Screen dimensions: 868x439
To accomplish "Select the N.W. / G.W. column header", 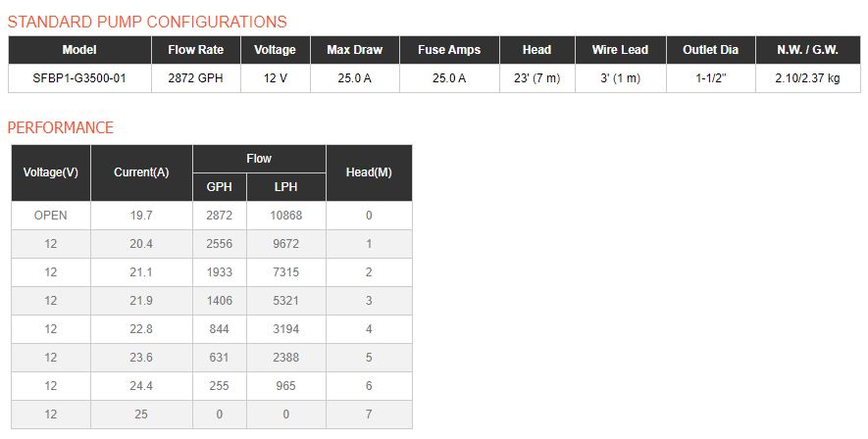I will point(807,50).
